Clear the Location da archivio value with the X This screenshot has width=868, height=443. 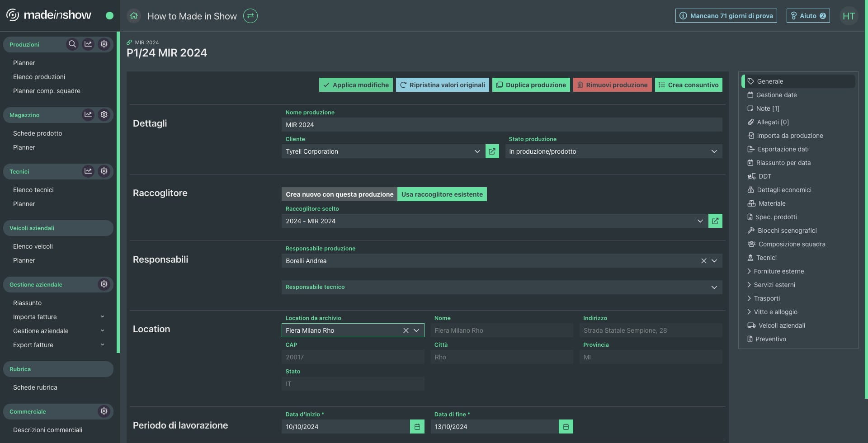pos(406,330)
